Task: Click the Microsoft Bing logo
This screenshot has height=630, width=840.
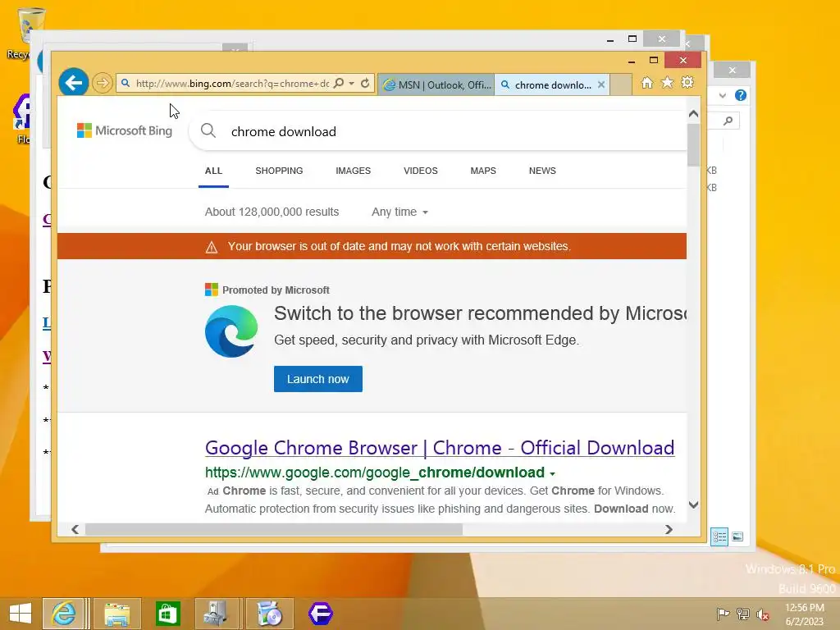Action: tap(125, 130)
